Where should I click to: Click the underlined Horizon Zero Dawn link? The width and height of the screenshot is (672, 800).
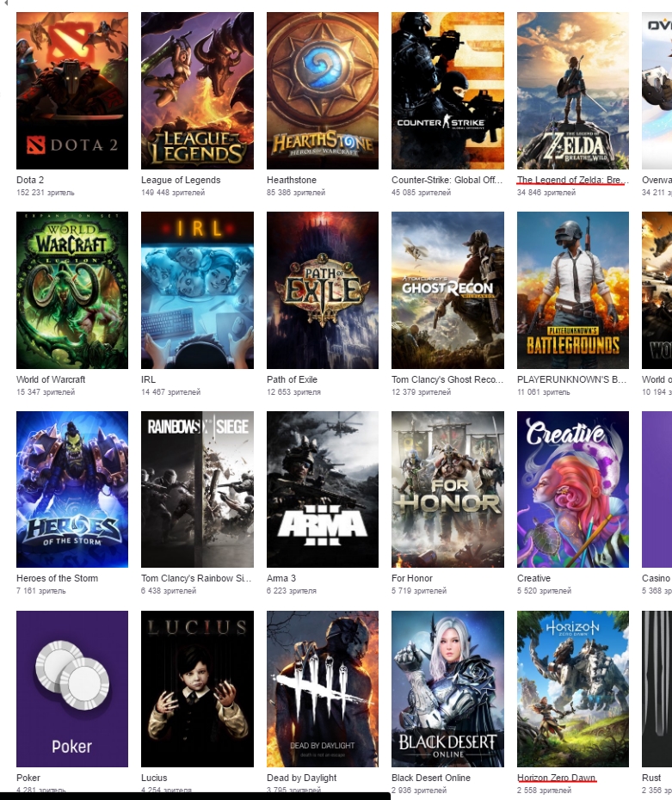pos(556,778)
